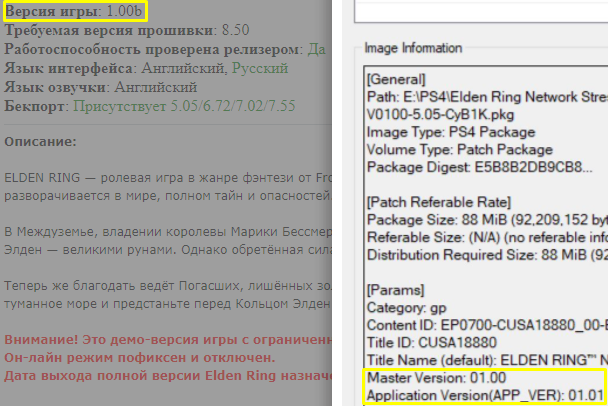
Task: Click the 'Image Information' group label
Action: (413, 48)
